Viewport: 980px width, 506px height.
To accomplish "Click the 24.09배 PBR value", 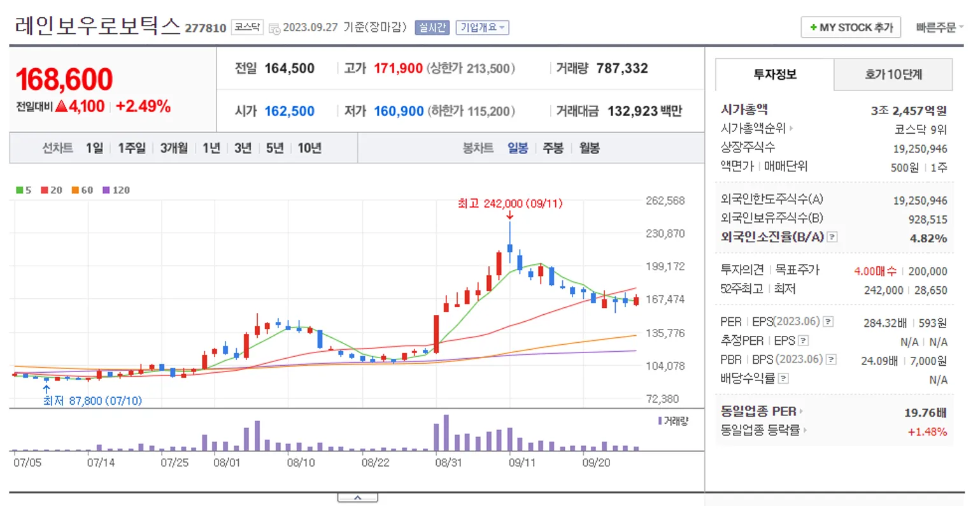I will [x=879, y=361].
